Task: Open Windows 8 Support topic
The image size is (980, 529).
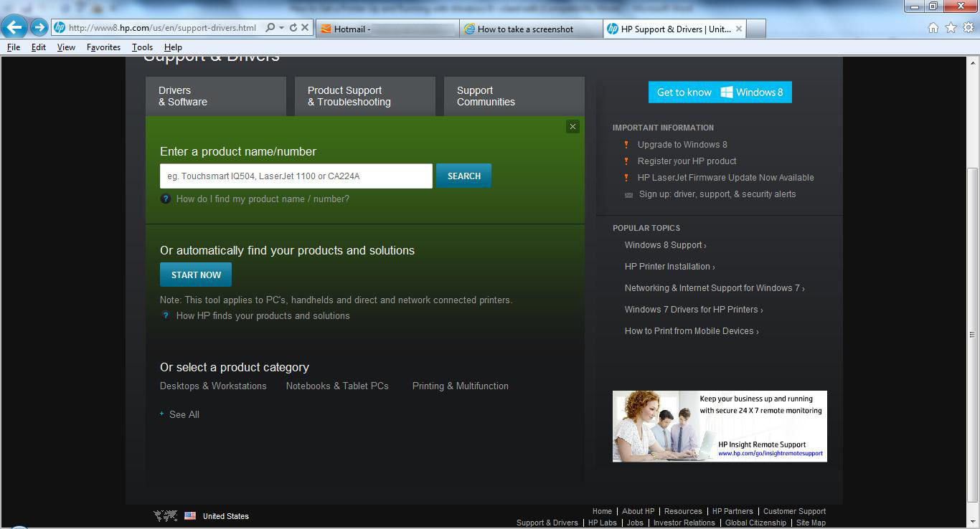Action: (665, 245)
